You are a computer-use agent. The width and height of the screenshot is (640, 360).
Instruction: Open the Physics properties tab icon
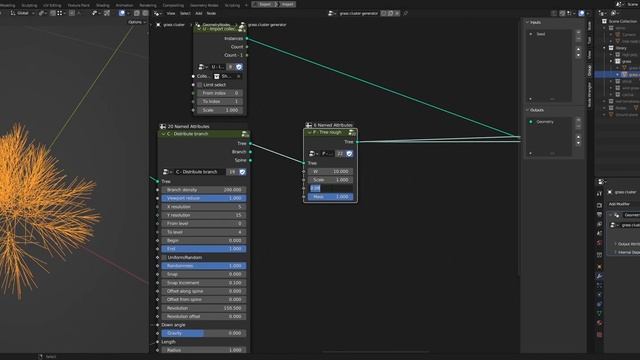pos(599,295)
